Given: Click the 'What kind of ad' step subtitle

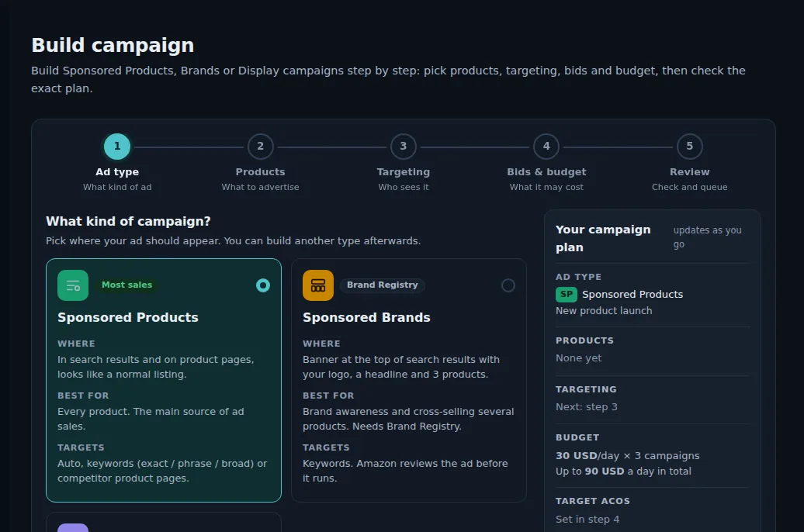Looking at the screenshot, I should (117, 187).
